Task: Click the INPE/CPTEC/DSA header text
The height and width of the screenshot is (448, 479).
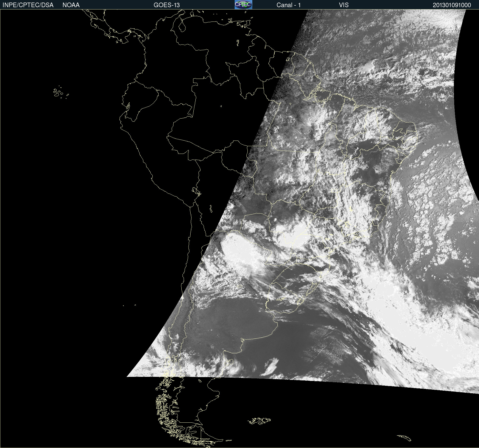Action: (x=28, y=5)
